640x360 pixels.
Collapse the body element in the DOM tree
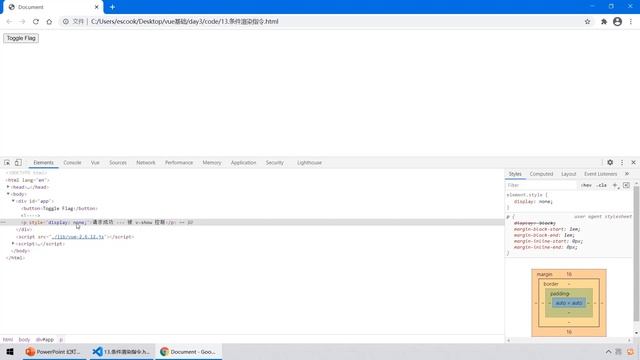8,194
